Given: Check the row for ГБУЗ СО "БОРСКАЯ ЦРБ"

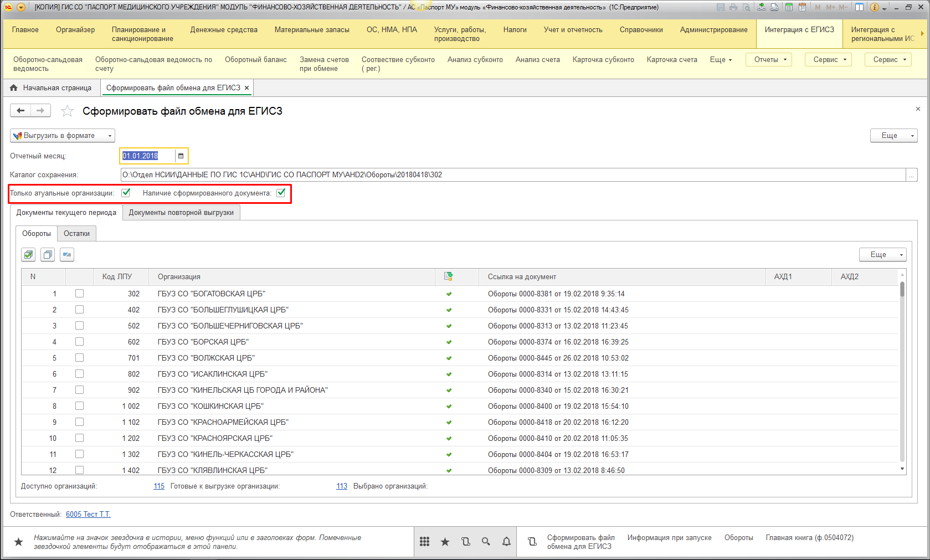Looking at the screenshot, I should tap(79, 342).
